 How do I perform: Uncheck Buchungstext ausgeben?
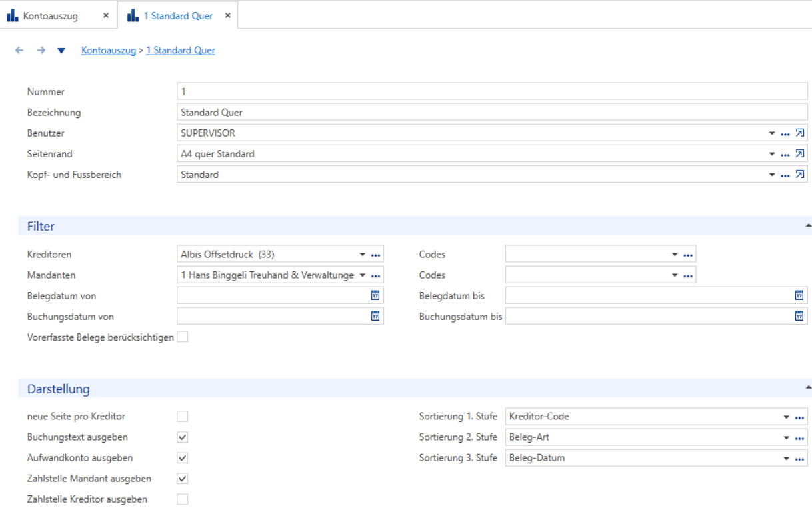tap(183, 437)
